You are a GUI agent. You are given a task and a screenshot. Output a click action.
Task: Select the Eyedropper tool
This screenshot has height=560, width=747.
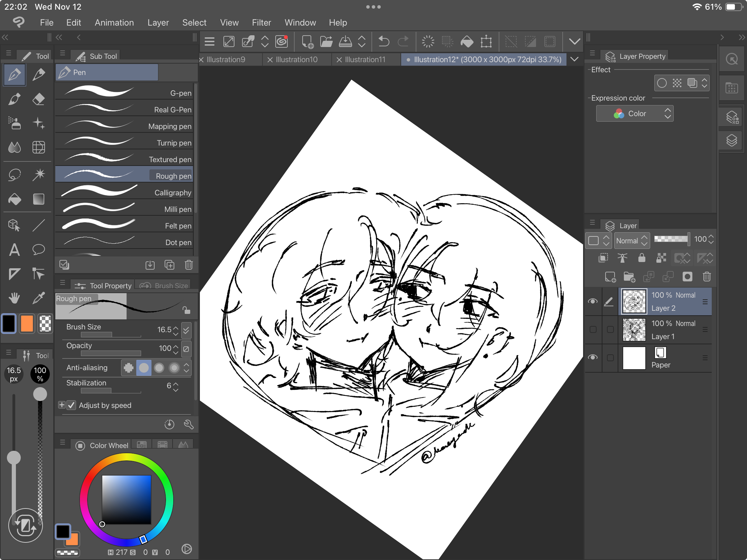pos(38,298)
